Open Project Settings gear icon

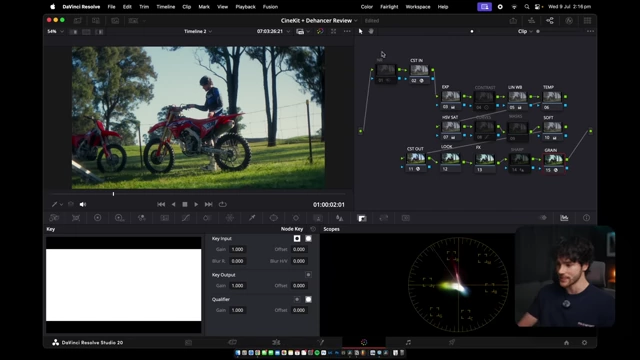click(x=584, y=342)
